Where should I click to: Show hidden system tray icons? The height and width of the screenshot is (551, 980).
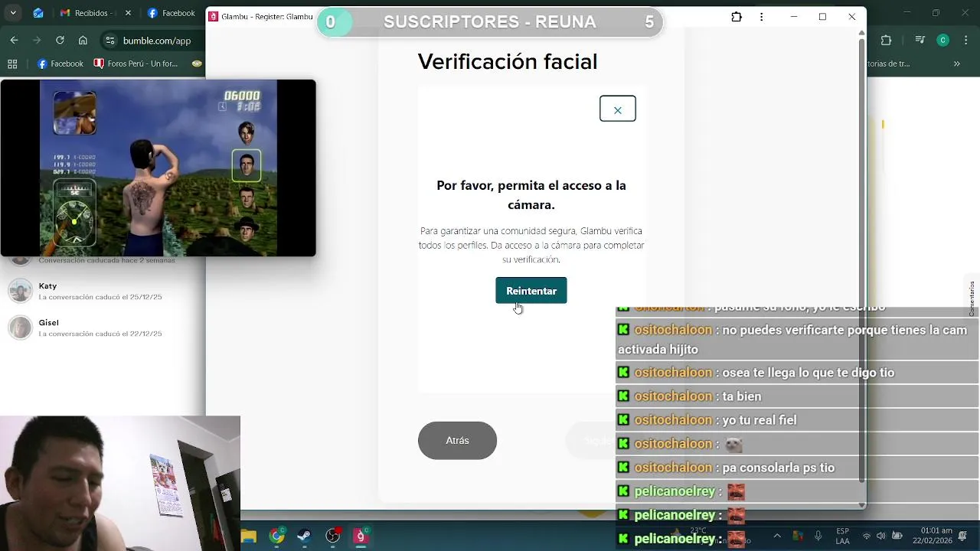coord(777,536)
